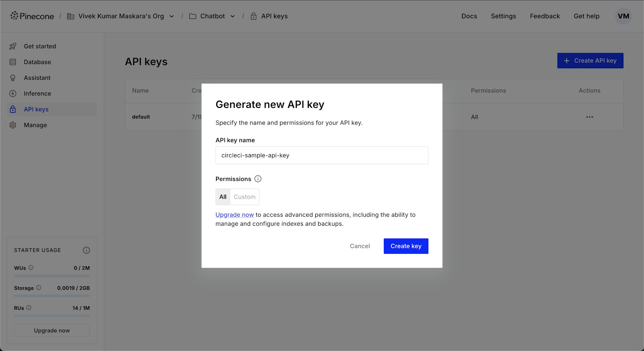Select the Get started rocket icon
This screenshot has height=351, width=644.
pos(13,46)
